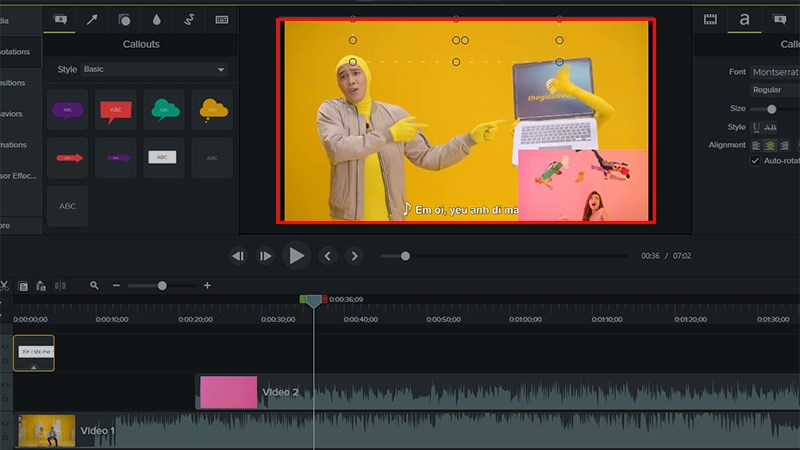Screen dimensions: 800x450
Task: Open the Annotations sidebar tab
Action: click(x=19, y=52)
